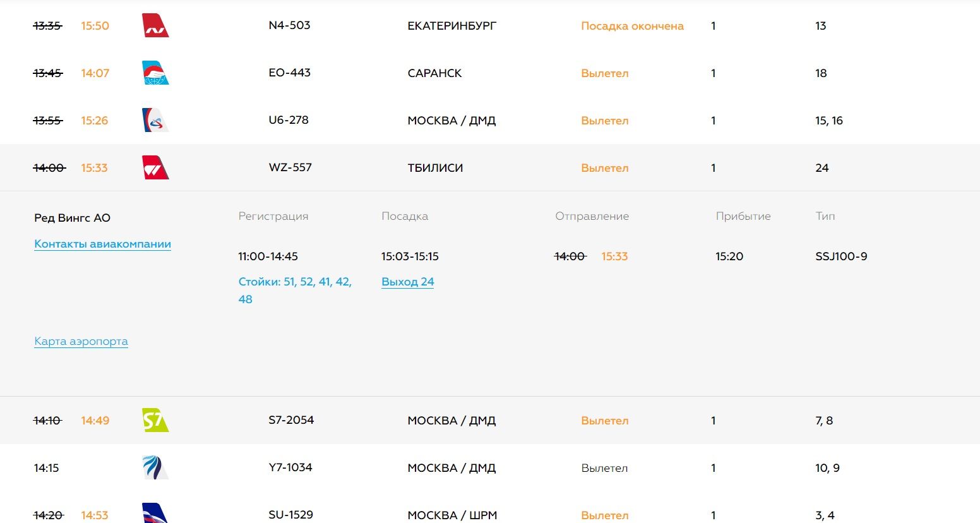
Task: Click the Nordwind airline logo for N4-503
Action: click(155, 26)
